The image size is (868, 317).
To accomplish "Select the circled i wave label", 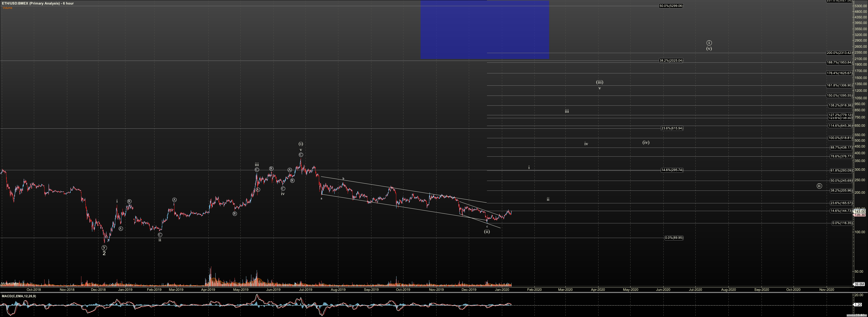I will 709,43.
